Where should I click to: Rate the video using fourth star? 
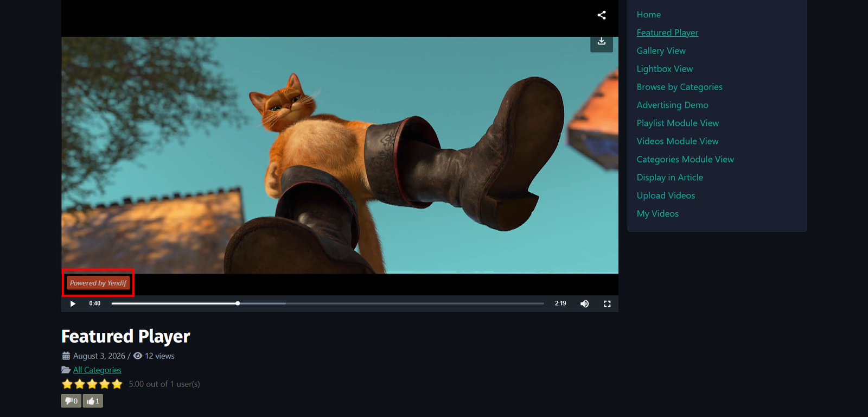click(105, 384)
